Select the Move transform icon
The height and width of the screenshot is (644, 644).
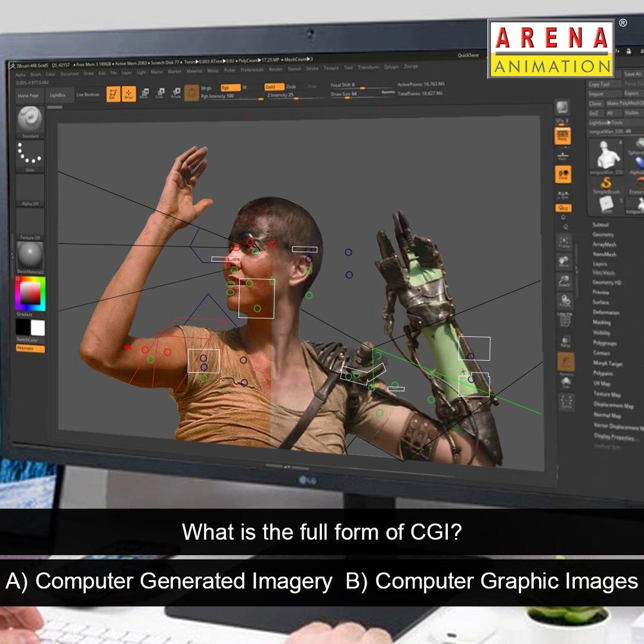tap(144, 93)
